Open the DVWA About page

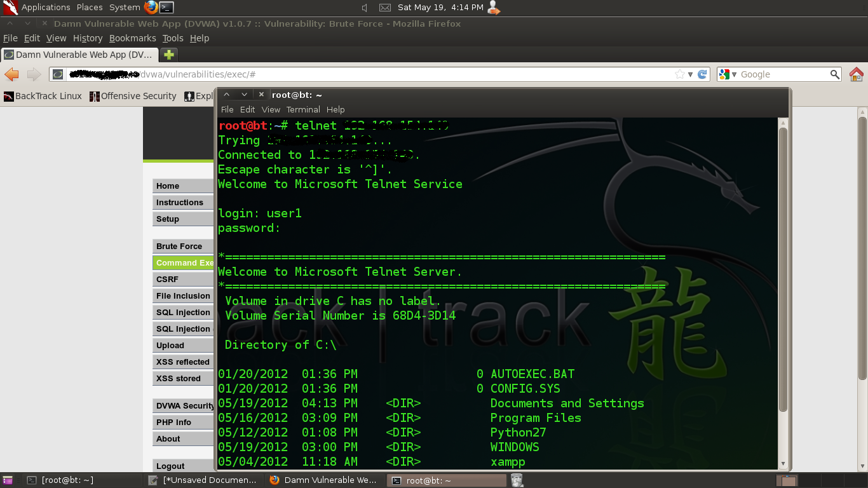[183, 438]
